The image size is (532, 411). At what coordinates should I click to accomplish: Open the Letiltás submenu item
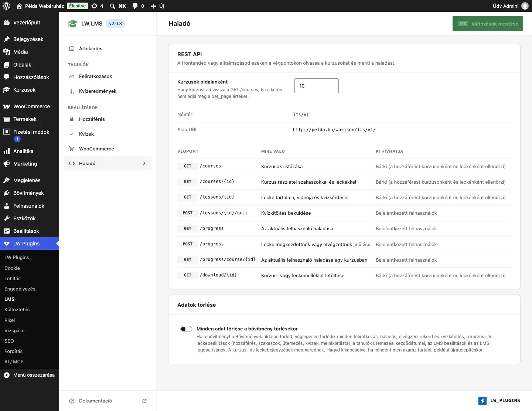pos(13,278)
